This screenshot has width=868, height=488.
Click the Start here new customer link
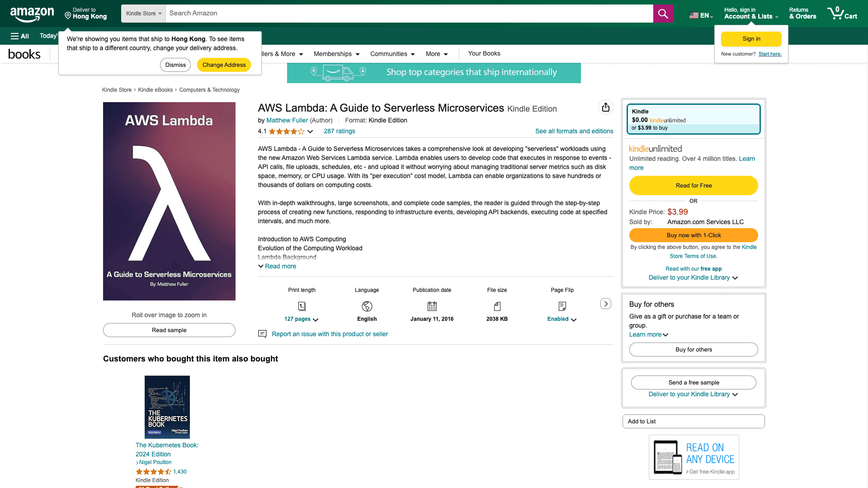(770, 54)
